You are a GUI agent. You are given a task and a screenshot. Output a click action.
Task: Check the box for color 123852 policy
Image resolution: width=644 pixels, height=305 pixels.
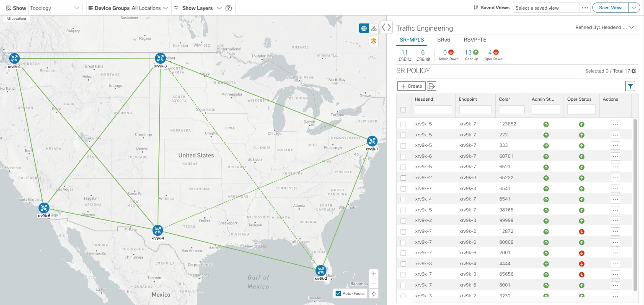403,124
